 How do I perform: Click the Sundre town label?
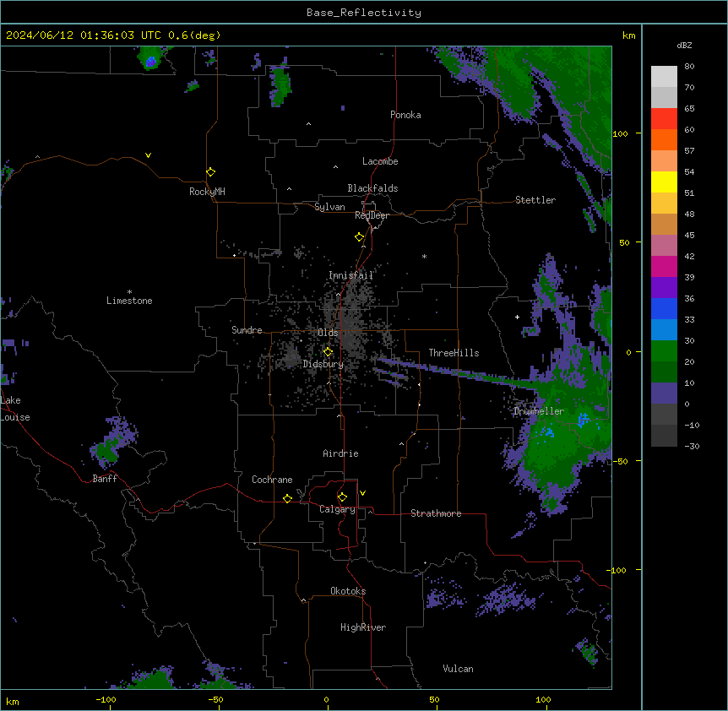point(247,330)
